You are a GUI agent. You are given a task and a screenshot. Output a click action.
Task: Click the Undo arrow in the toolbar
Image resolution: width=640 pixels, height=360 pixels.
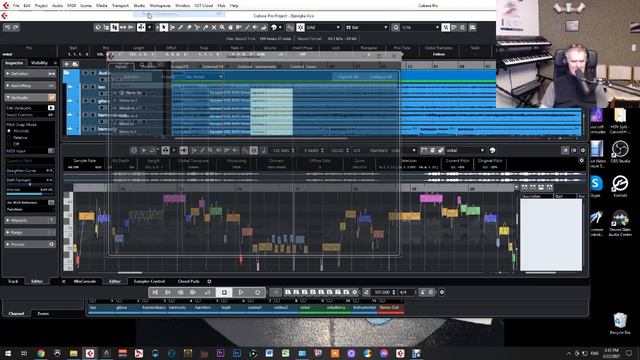[7, 27]
